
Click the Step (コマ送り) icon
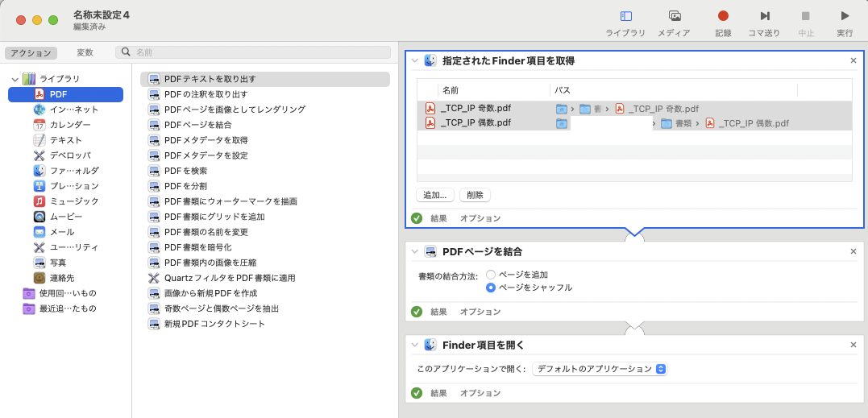[764, 16]
